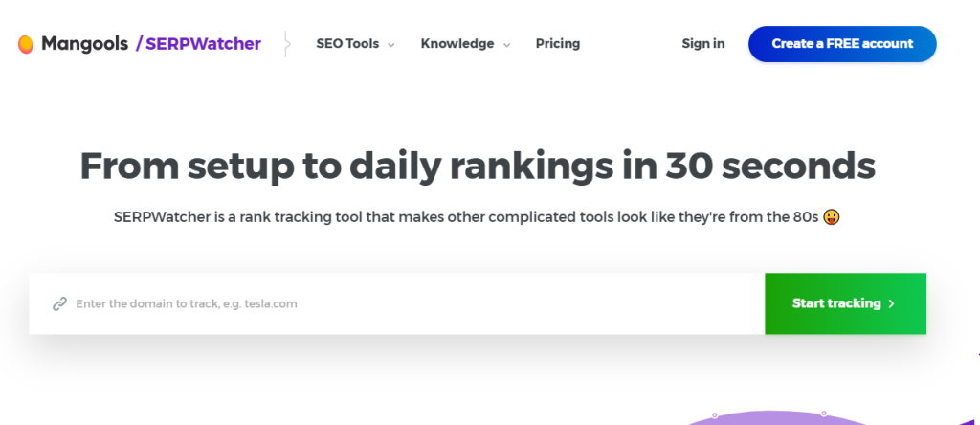Expand the SEO Tools dropdown chevron
Screen dimensions: 980x425
pos(391,45)
